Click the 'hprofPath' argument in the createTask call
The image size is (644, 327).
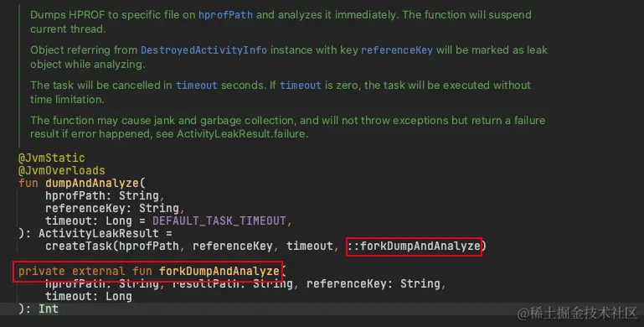point(148,246)
